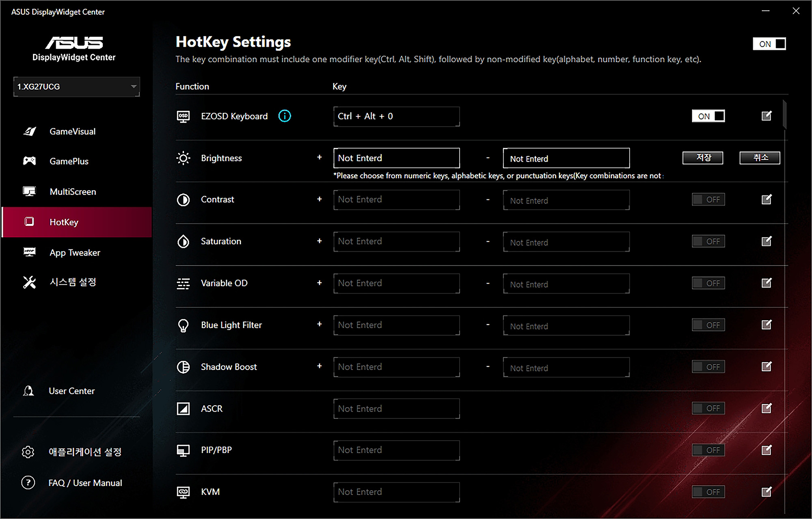Click the Brightness plus key input field

(x=396, y=158)
